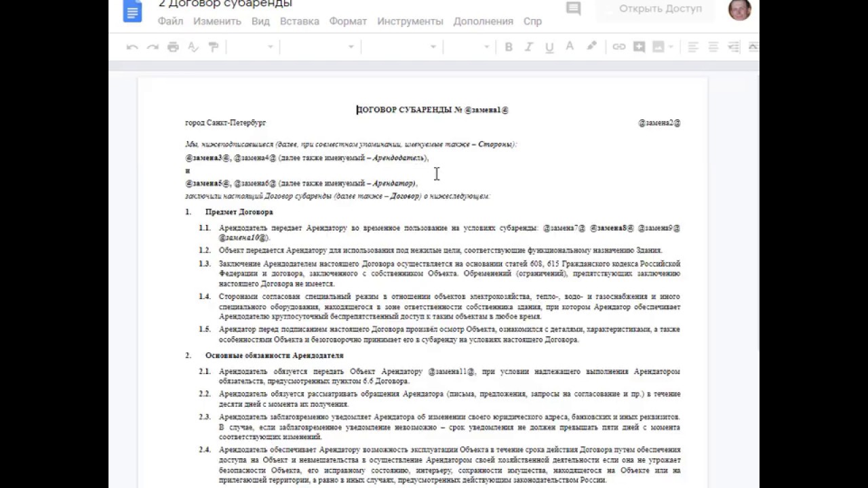The height and width of the screenshot is (488, 868).
Task: Insert an image from toolbar
Action: coord(658,47)
